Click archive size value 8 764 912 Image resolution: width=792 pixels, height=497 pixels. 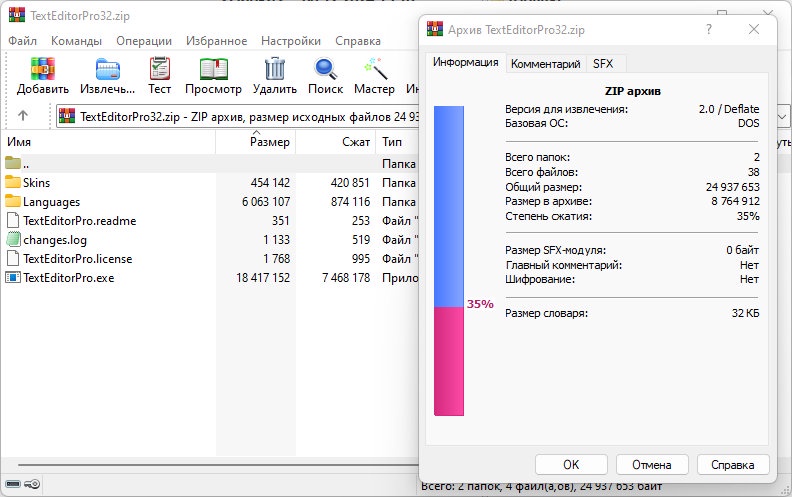tap(735, 201)
